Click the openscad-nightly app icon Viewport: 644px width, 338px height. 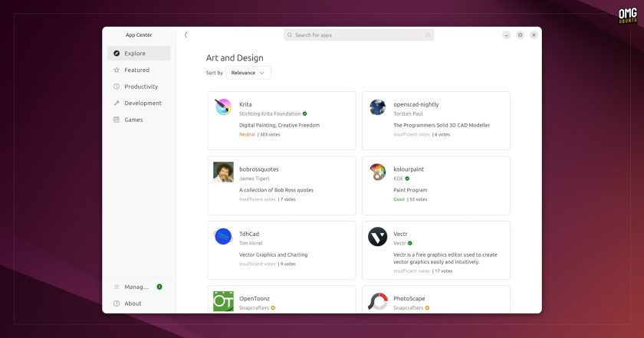click(x=377, y=107)
